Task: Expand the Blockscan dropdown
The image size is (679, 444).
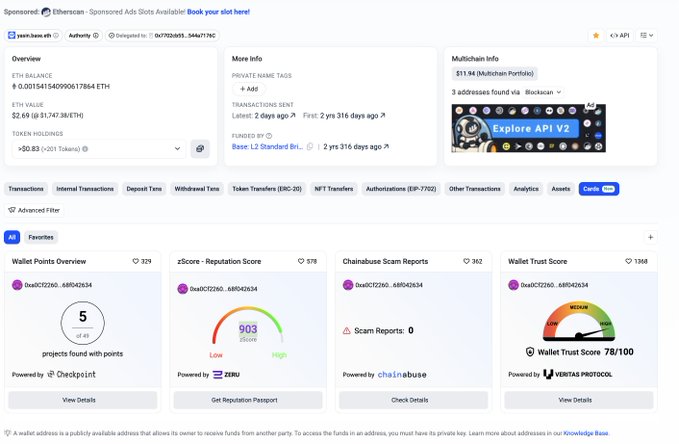Action: tap(543, 92)
